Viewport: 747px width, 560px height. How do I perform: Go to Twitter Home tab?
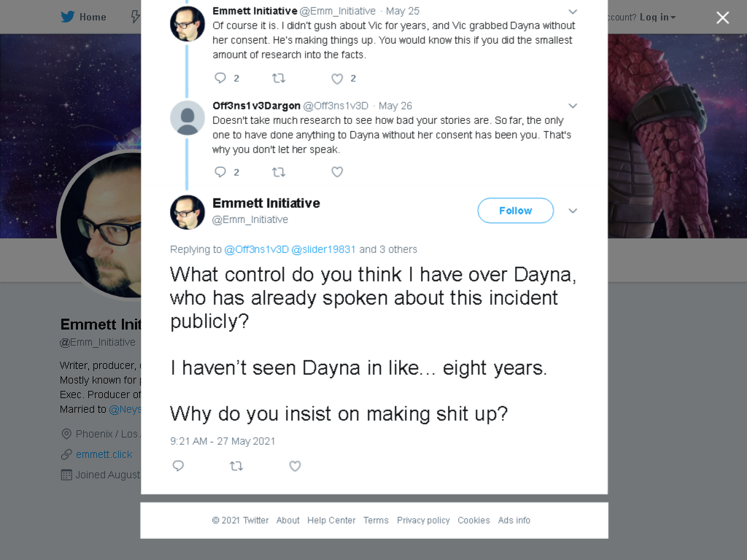83,17
